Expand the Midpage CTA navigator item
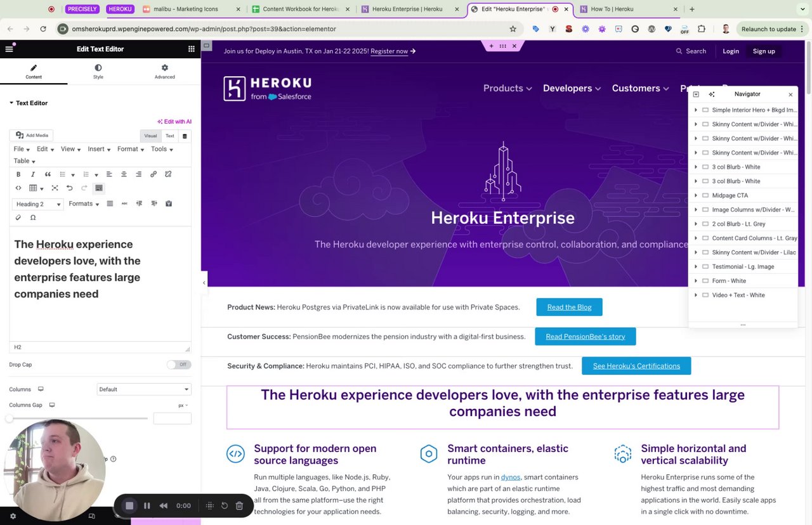812x525 pixels. [696, 195]
